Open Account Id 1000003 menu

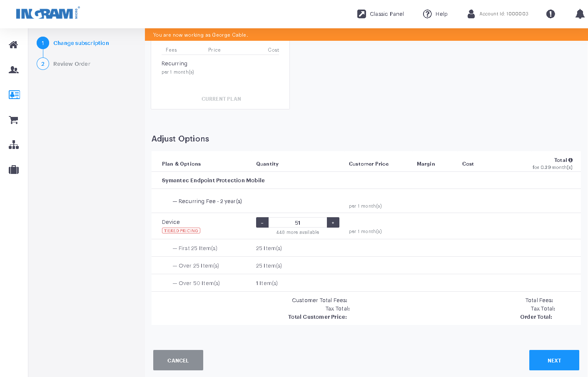498,14
